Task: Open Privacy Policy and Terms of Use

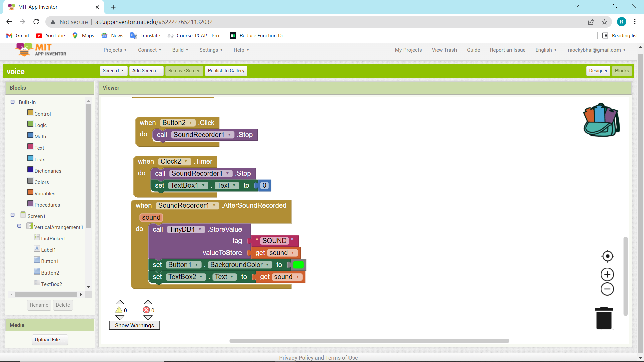Action: pos(318,358)
